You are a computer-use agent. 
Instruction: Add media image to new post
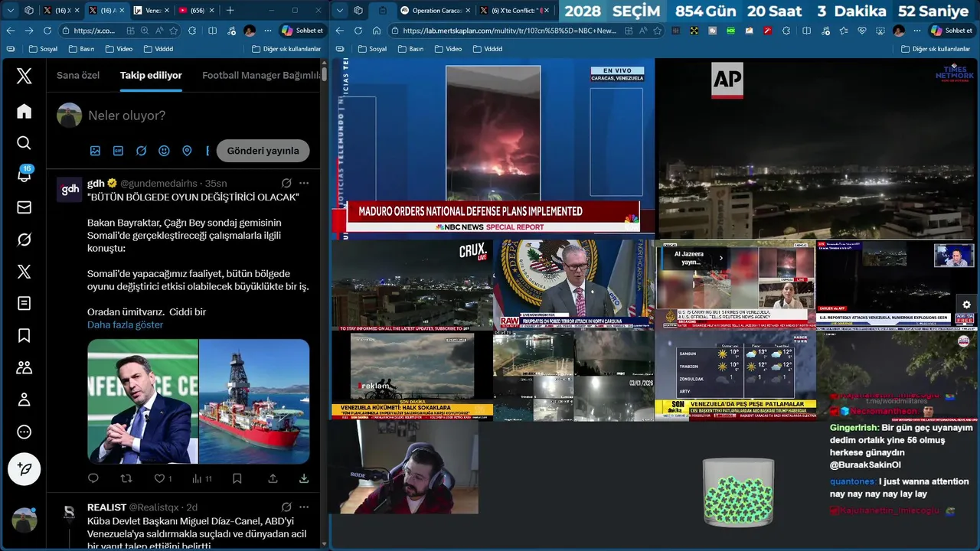(x=95, y=151)
